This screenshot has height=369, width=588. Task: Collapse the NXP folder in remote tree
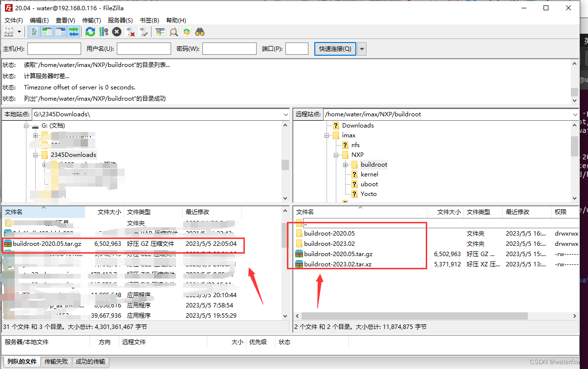point(336,155)
